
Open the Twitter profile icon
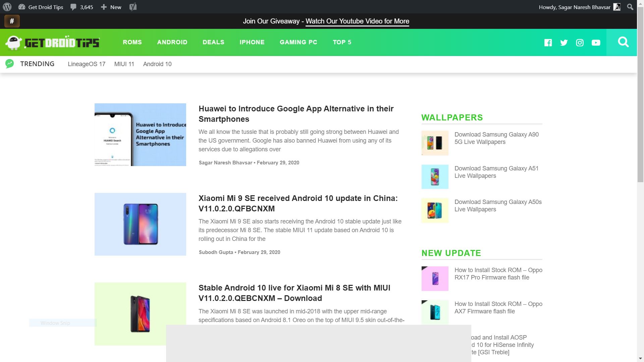[x=564, y=43]
